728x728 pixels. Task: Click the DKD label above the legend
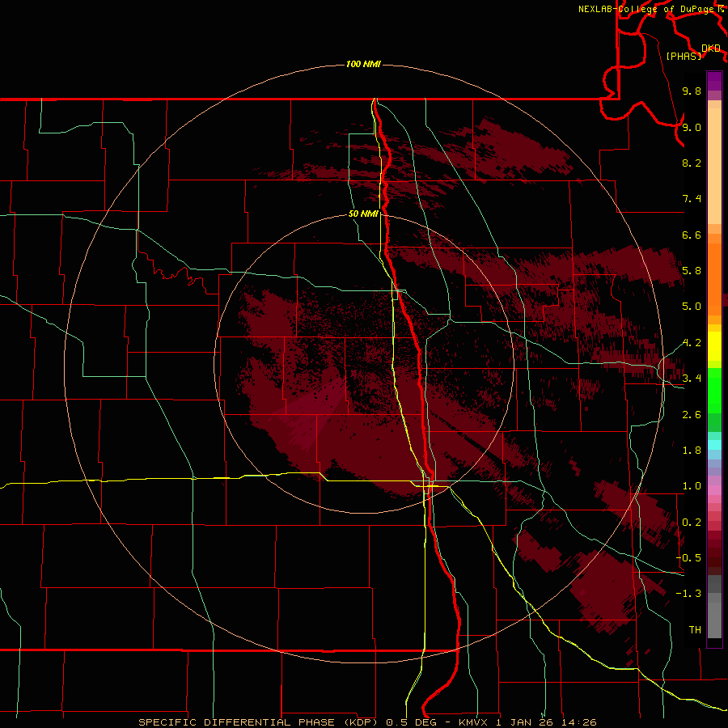710,49
